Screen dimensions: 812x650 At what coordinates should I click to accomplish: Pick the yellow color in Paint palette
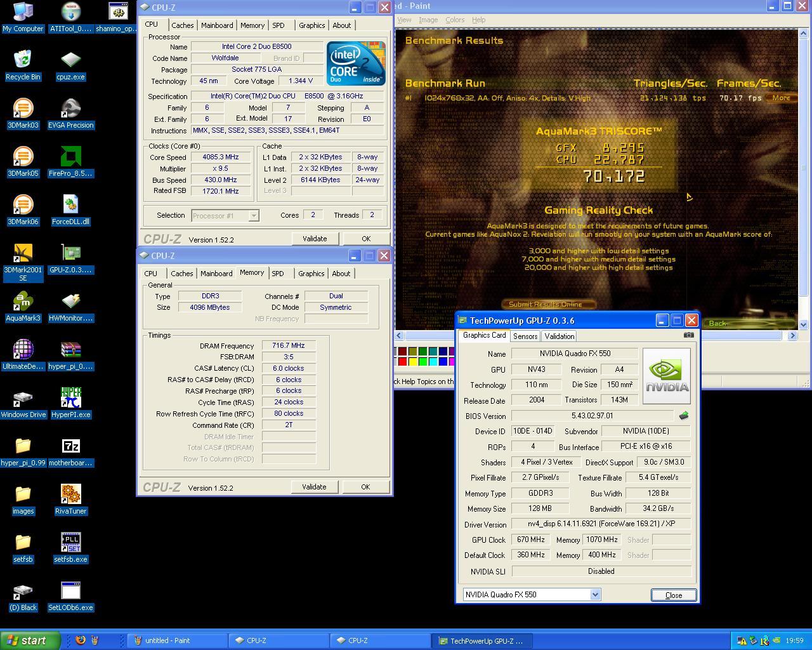coord(412,362)
